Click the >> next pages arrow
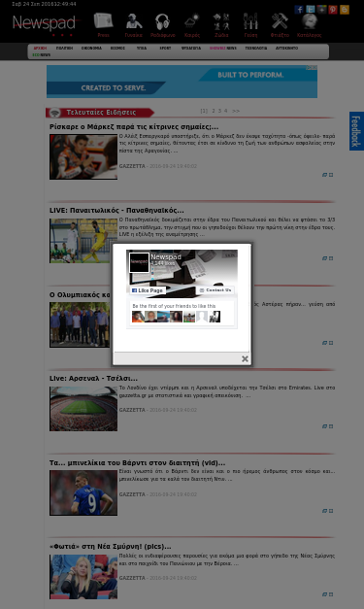364x609 pixels. pyautogui.click(x=236, y=111)
